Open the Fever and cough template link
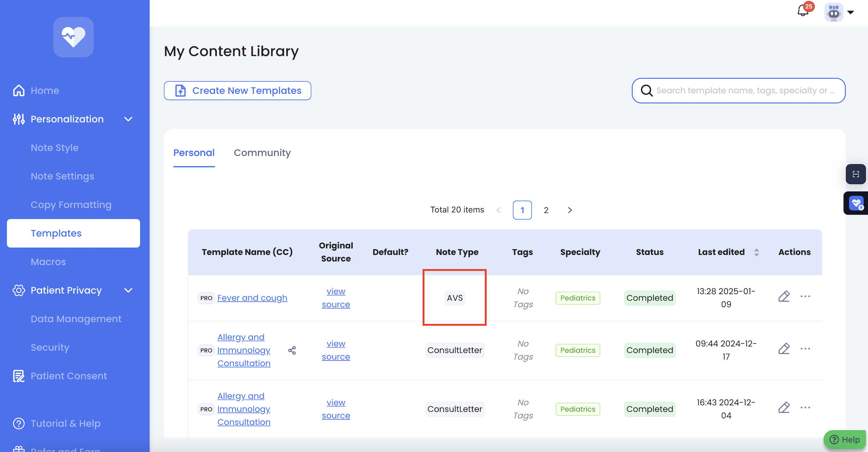Viewport: 868px width, 452px height. coord(252,298)
